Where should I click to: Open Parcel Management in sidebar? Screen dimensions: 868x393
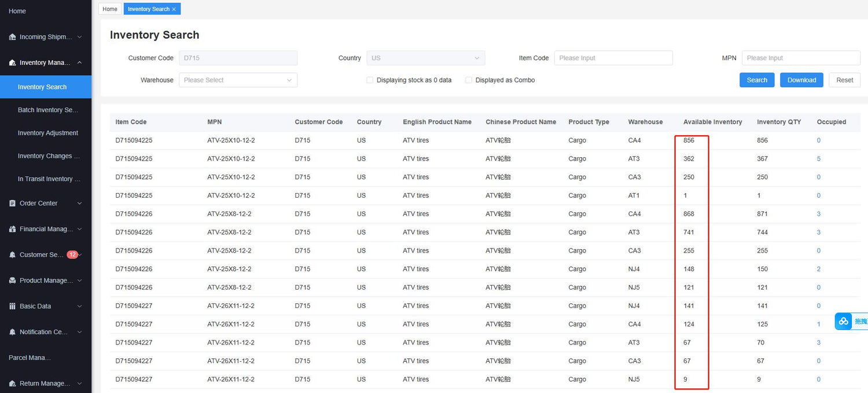(x=30, y=358)
